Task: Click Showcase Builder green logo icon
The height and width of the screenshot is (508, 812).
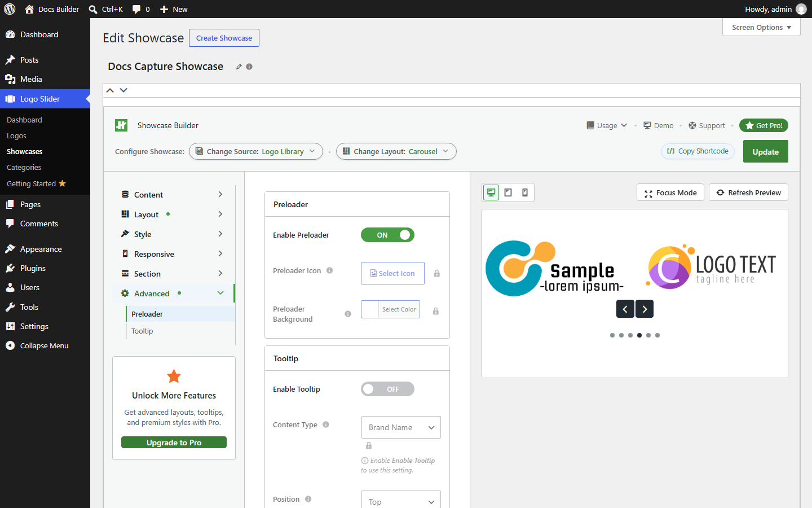Action: pyautogui.click(x=121, y=125)
